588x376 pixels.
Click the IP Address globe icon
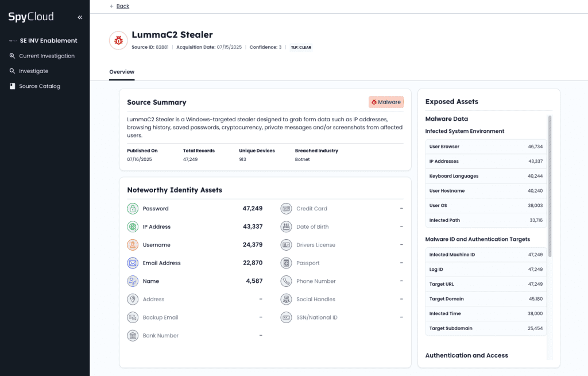[133, 227]
